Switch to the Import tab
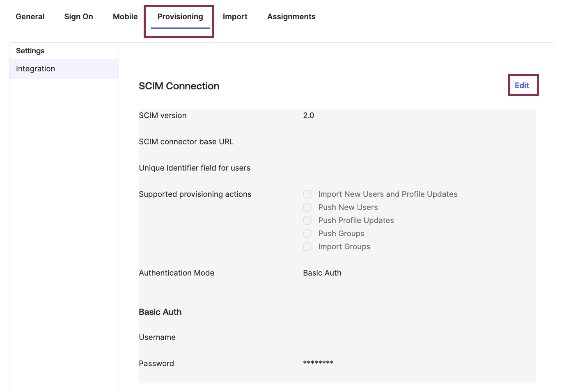The height and width of the screenshot is (392, 573). 235,16
